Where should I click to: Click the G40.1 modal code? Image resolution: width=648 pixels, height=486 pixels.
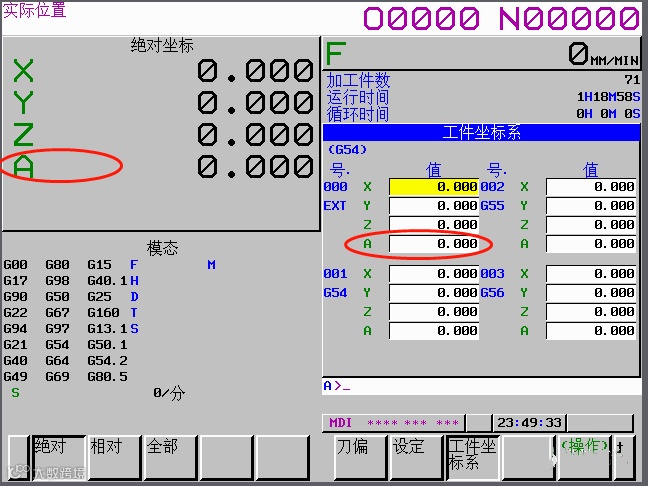click(x=107, y=281)
